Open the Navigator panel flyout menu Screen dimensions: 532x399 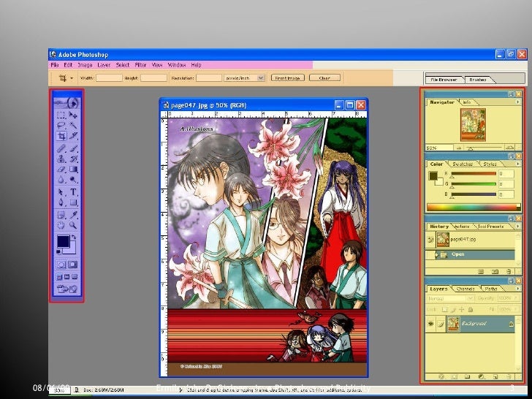tap(517, 102)
